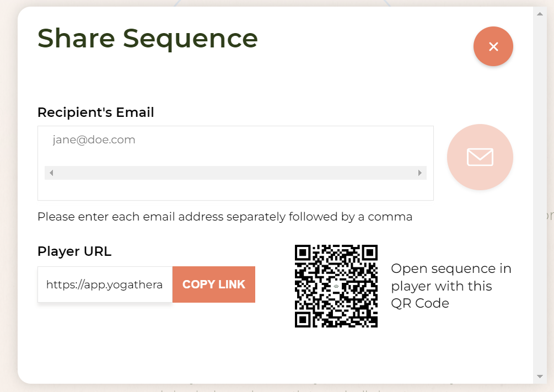The image size is (554, 392).
Task: Click the page background left of the dialog
Action: coord(8,195)
